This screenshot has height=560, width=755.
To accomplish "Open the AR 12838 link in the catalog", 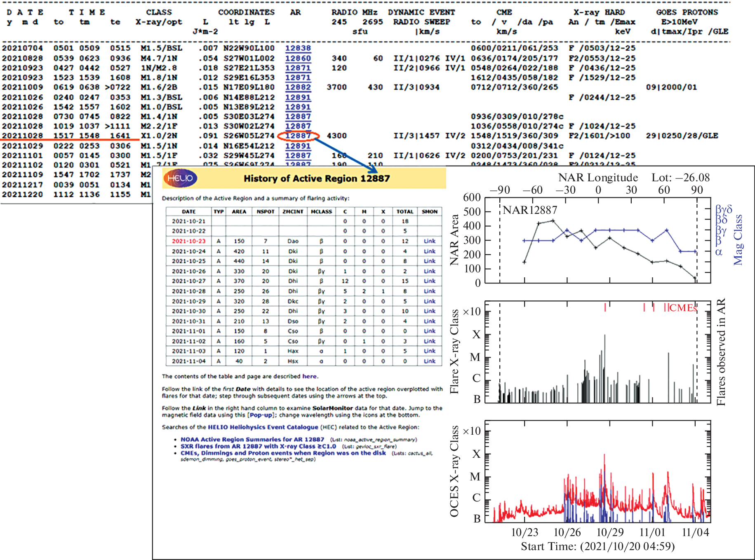I will tap(298, 48).
